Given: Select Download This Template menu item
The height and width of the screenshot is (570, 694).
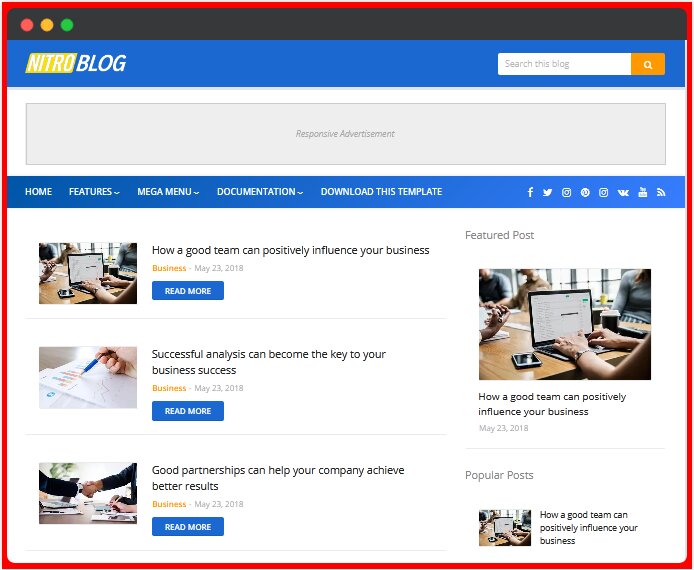Looking at the screenshot, I should click(382, 192).
